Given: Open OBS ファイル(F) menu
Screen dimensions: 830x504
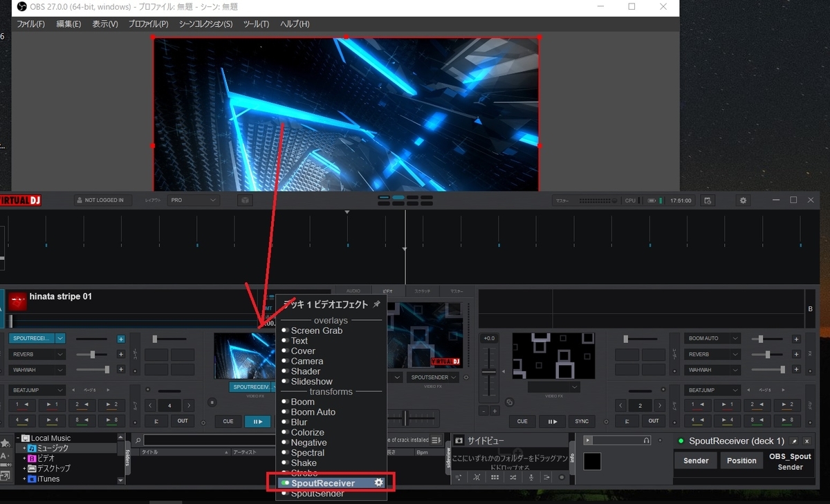Looking at the screenshot, I should [30, 24].
